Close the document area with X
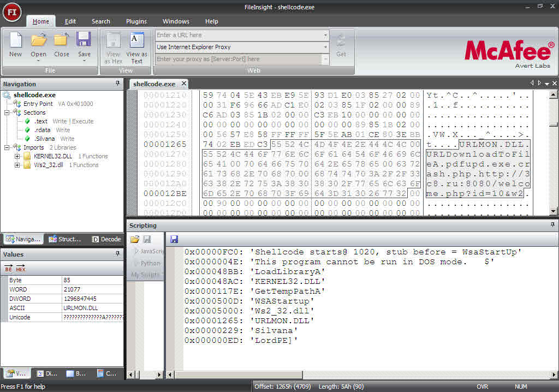The width and height of the screenshot is (559, 392). click(x=555, y=83)
